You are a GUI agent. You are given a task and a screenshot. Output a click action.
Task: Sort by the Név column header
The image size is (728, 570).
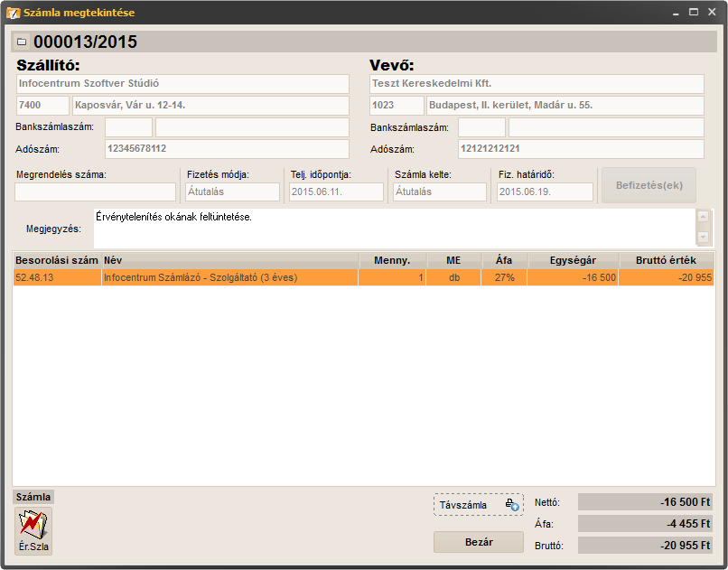click(x=230, y=260)
